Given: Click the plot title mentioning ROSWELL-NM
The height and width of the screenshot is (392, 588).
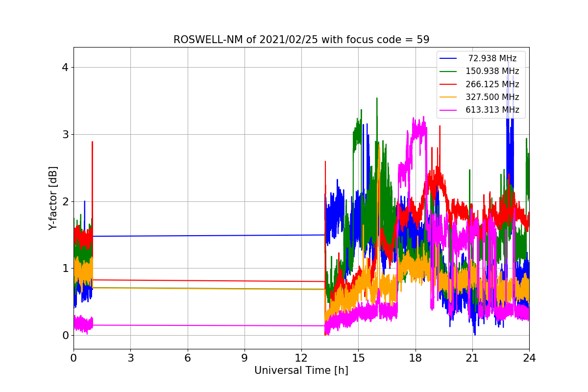Looking at the screenshot, I should click(301, 40).
